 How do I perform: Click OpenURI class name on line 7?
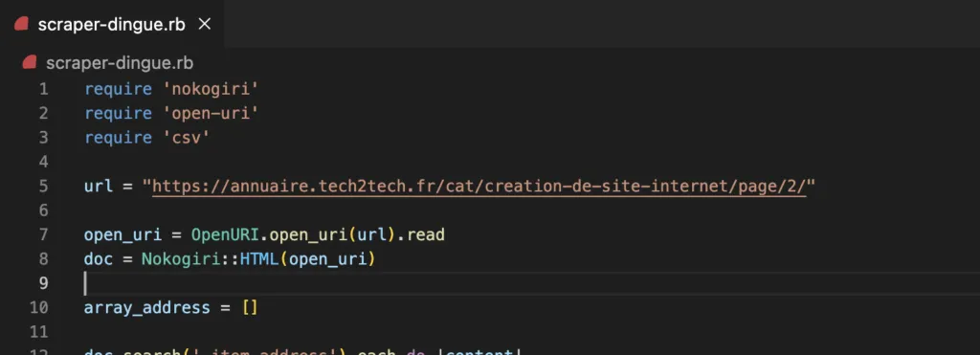(225, 235)
